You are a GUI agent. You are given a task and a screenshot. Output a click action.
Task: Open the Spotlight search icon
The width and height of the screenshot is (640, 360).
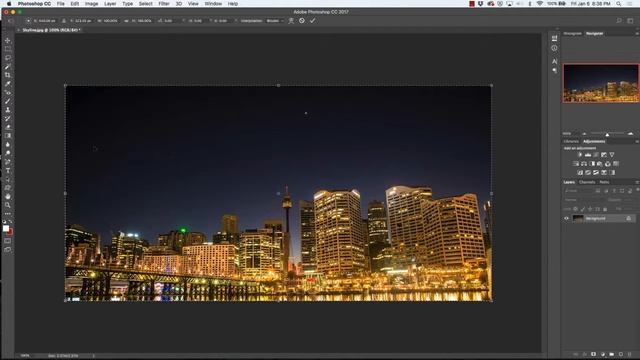[x=619, y=4]
